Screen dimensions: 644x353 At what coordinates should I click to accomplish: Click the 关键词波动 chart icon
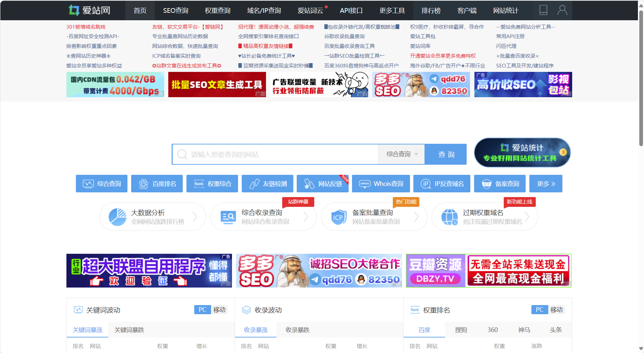(x=78, y=310)
